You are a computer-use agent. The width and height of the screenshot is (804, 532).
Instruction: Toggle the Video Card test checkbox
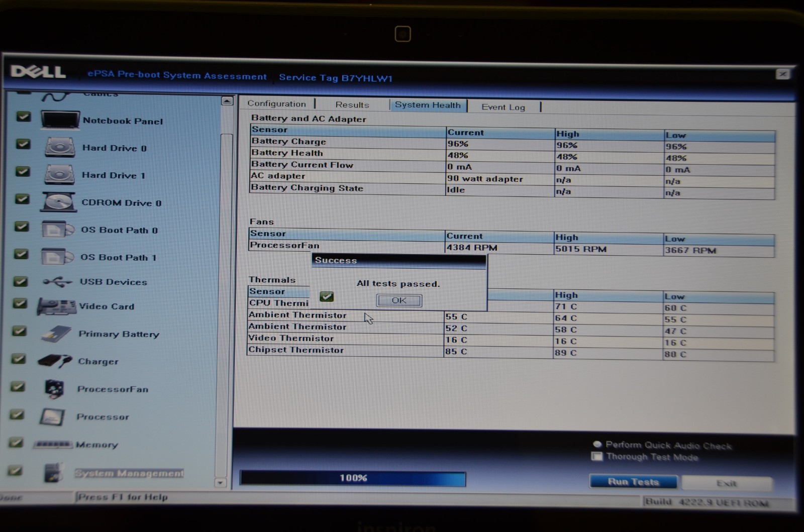tap(20, 303)
